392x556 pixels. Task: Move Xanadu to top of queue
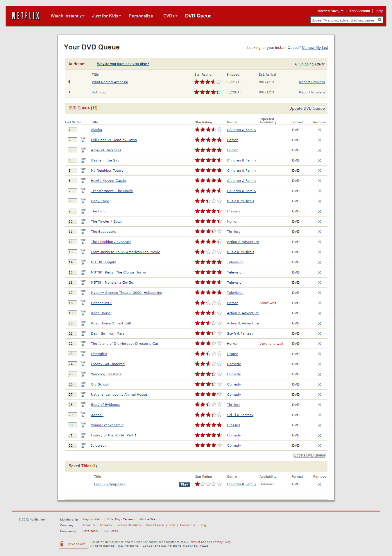pyautogui.click(x=83, y=415)
